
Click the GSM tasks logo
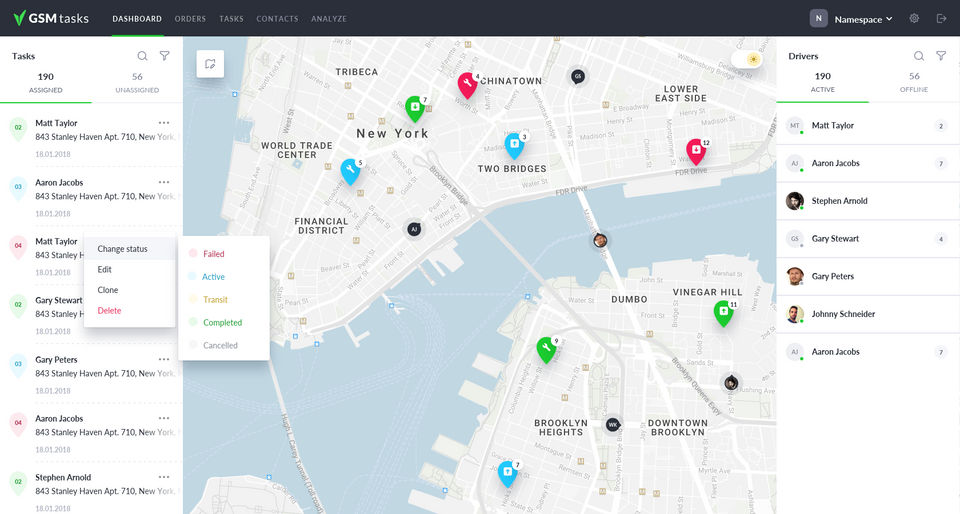51,18
